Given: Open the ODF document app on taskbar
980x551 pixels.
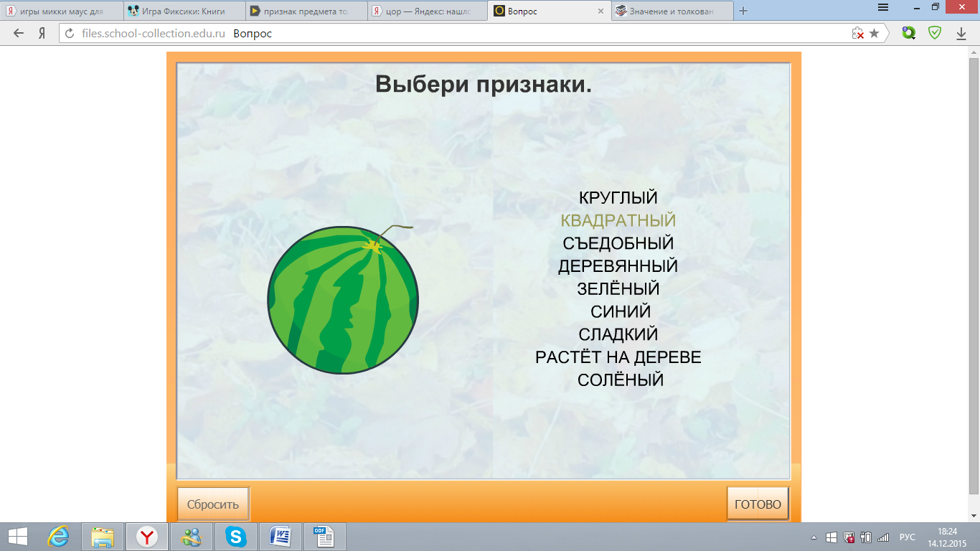Looking at the screenshot, I should point(324,537).
